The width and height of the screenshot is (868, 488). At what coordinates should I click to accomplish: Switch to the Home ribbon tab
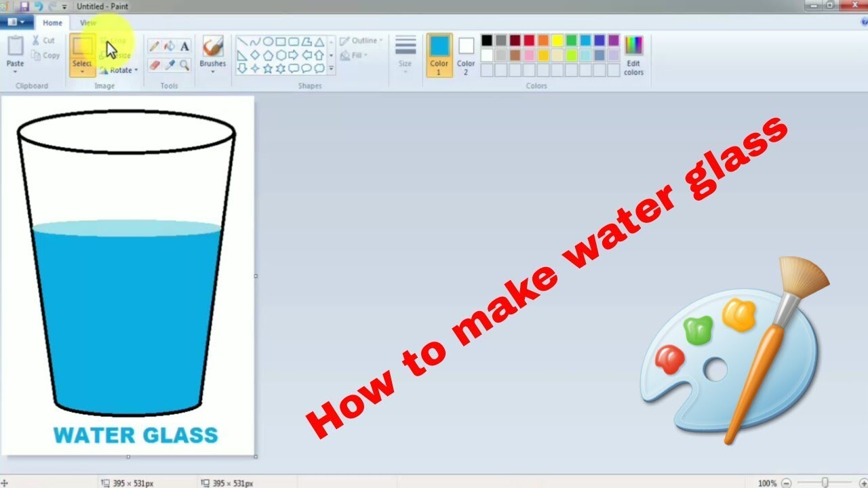(x=52, y=22)
